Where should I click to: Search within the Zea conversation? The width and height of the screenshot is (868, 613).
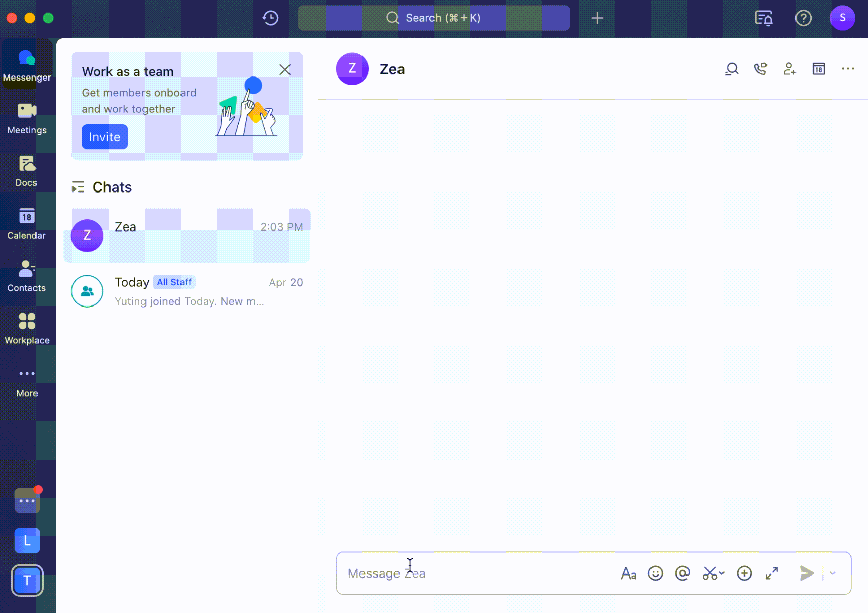tap(732, 69)
